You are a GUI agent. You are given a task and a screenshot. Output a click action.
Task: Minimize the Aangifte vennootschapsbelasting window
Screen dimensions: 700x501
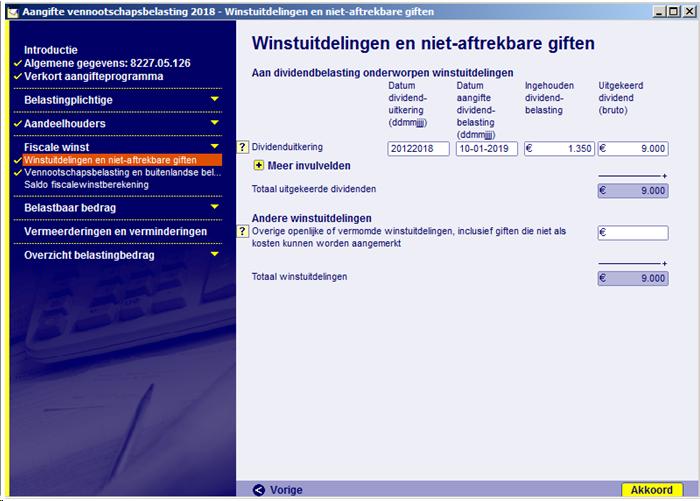point(659,12)
